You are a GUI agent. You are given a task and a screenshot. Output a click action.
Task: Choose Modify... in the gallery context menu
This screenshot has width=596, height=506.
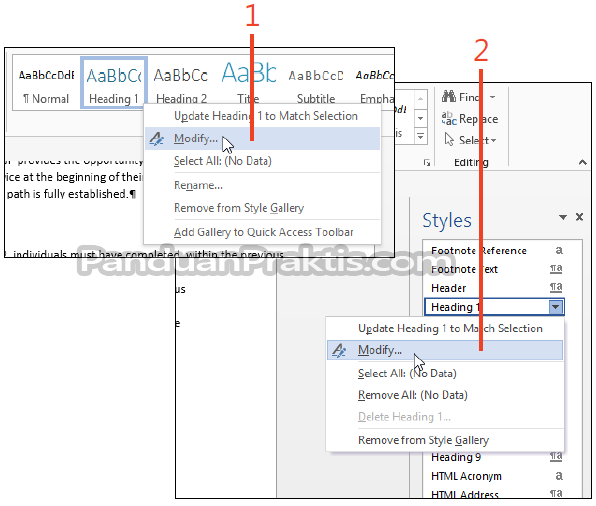262,138
